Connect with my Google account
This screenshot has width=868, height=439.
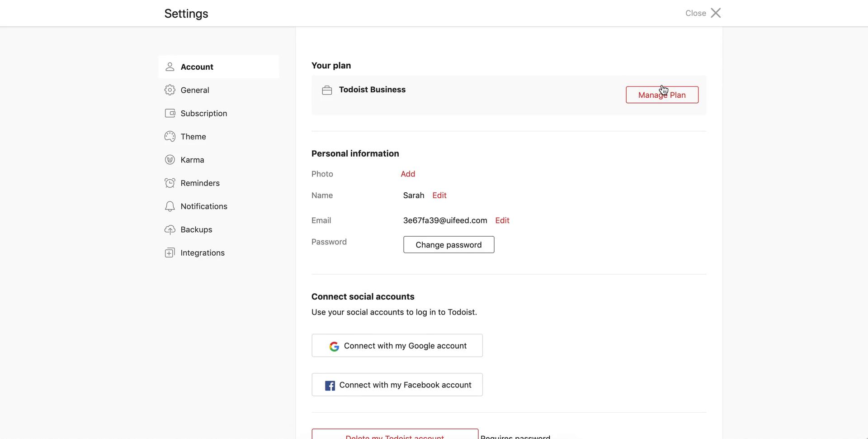pyautogui.click(x=397, y=346)
